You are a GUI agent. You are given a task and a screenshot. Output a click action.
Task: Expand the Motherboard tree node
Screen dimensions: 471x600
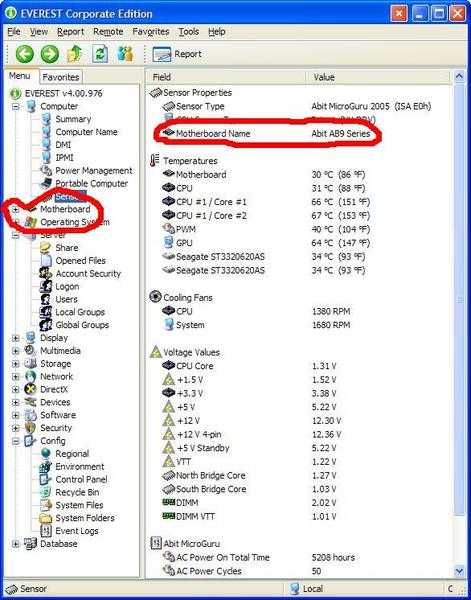(15, 209)
